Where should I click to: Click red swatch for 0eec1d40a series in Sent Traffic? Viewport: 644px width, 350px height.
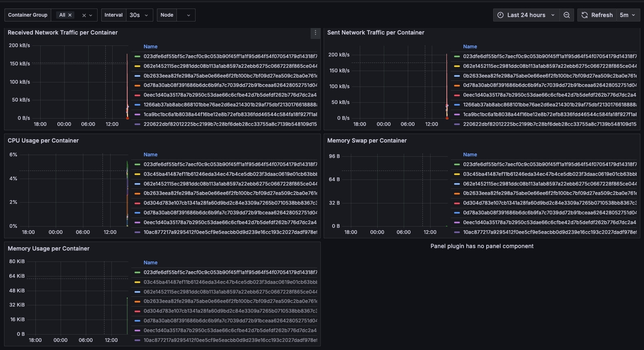point(457,95)
